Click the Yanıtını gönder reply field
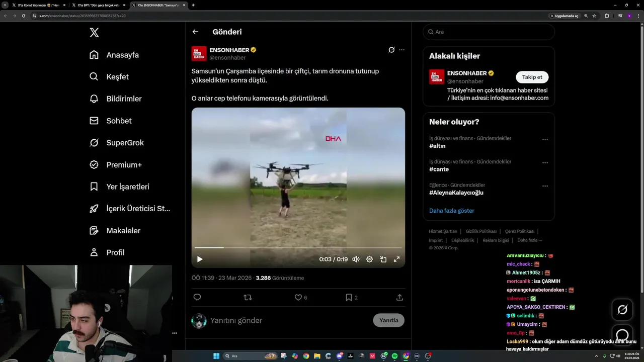The image size is (644, 362). point(289,320)
